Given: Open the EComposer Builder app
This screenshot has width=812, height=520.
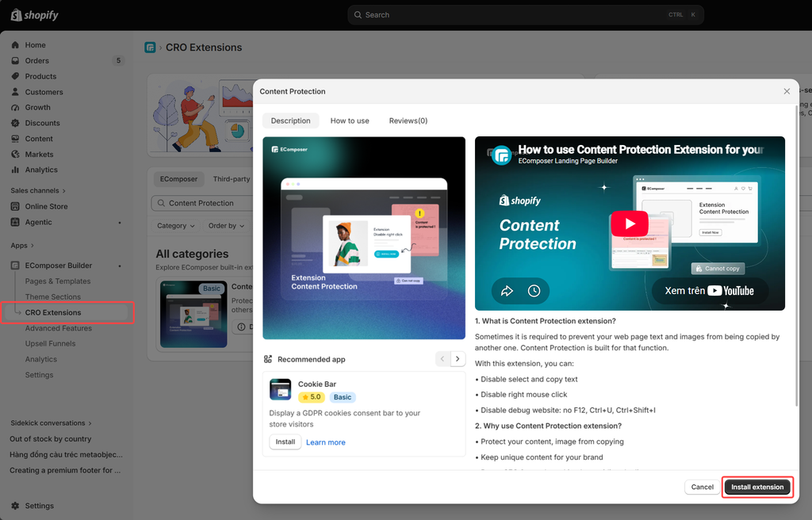Looking at the screenshot, I should (59, 266).
